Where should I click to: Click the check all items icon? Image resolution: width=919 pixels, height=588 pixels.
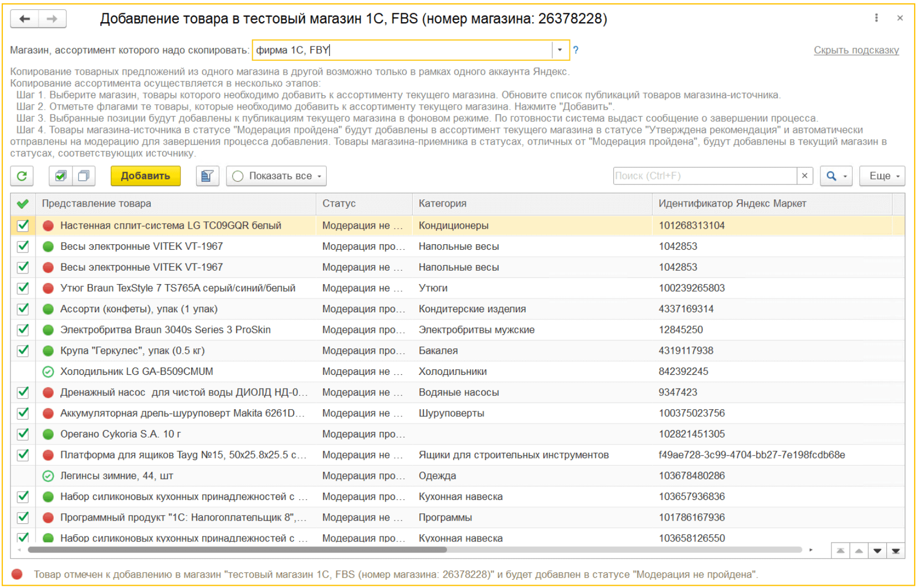coord(60,176)
